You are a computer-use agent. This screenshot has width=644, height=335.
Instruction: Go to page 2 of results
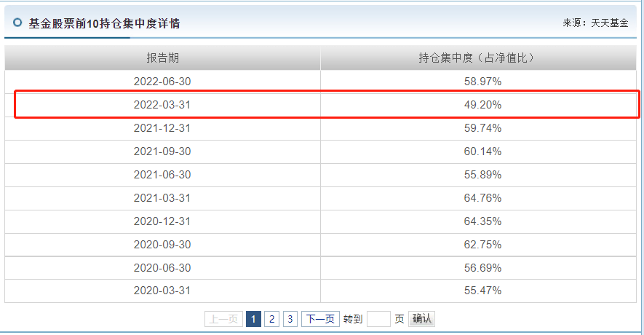[x=271, y=319]
